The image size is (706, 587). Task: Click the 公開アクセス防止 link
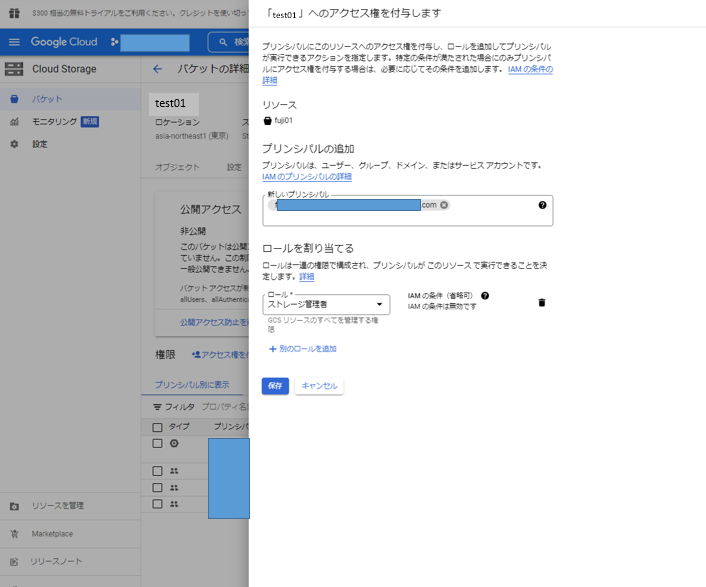click(214, 322)
